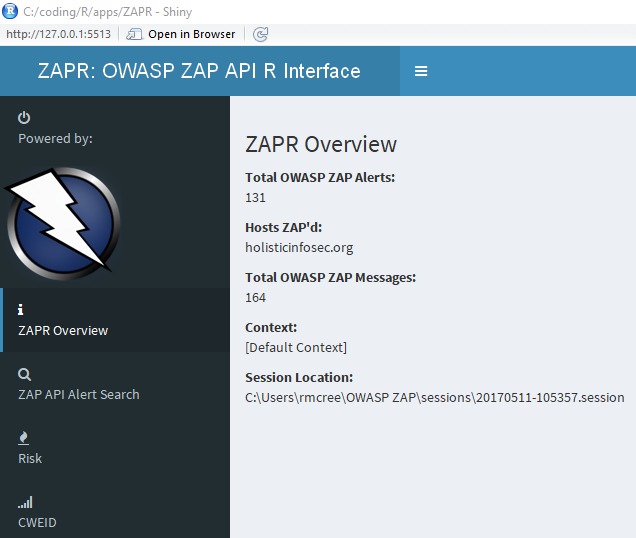Reload the Shiny app with refresh icon

point(260,34)
